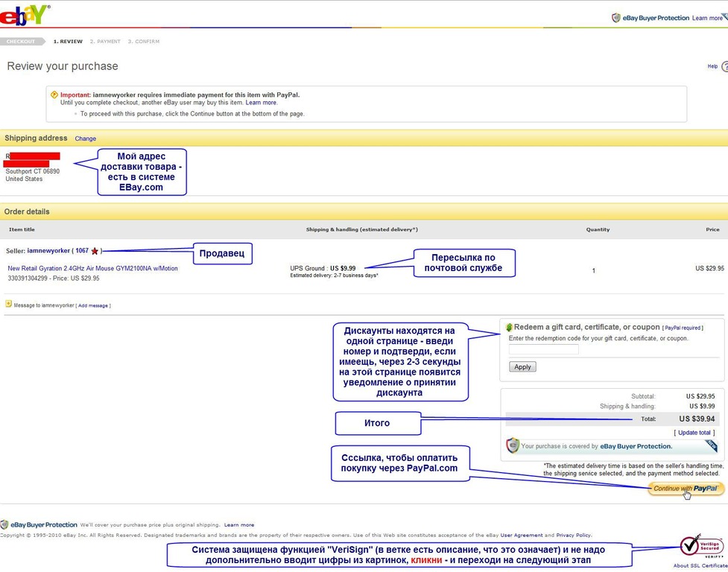
Task: Click the Quantity column header
Action: coord(598,229)
